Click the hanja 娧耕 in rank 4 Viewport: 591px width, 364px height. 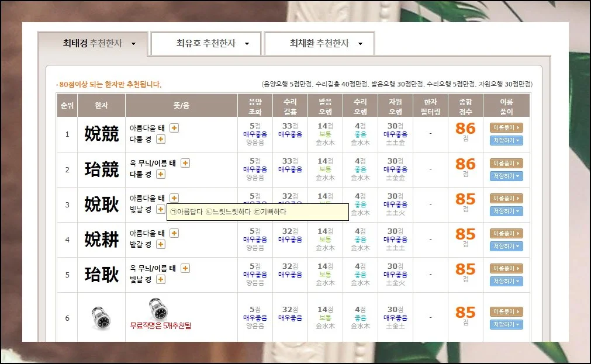click(102, 240)
